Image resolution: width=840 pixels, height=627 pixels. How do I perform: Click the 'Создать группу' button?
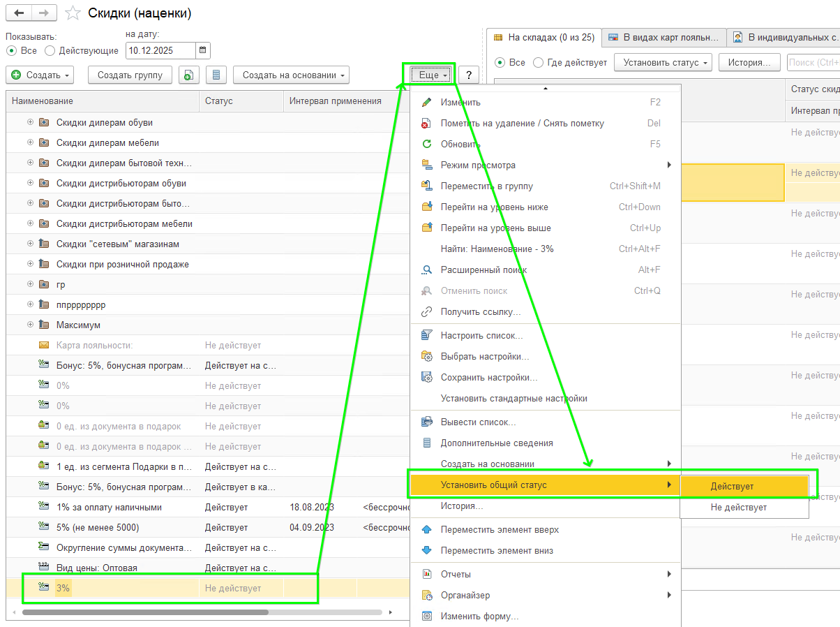click(x=130, y=75)
